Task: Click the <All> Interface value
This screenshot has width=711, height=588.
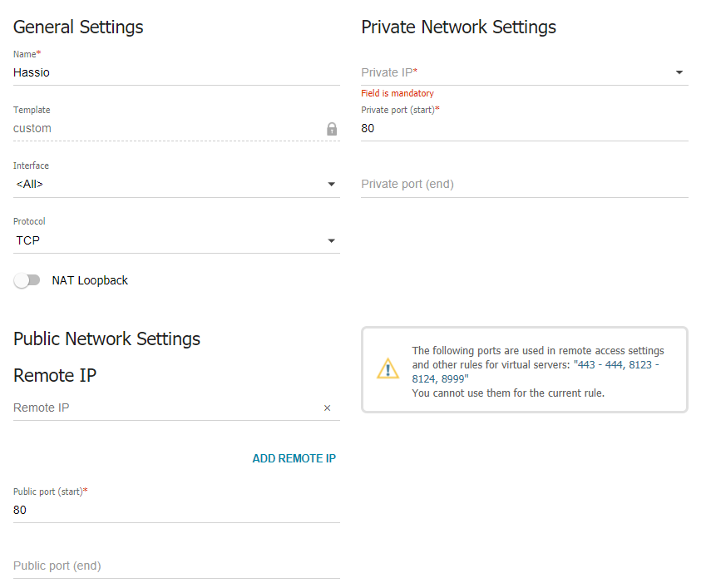Action: pos(30,185)
